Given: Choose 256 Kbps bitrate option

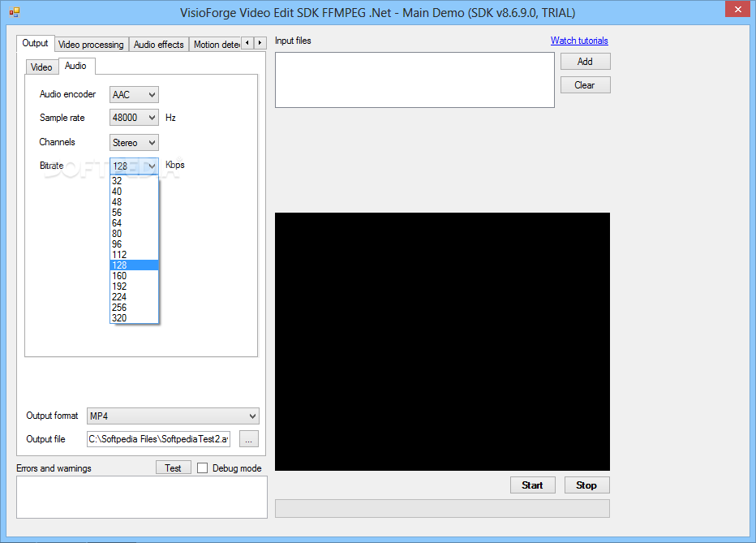Looking at the screenshot, I should 134,308.
